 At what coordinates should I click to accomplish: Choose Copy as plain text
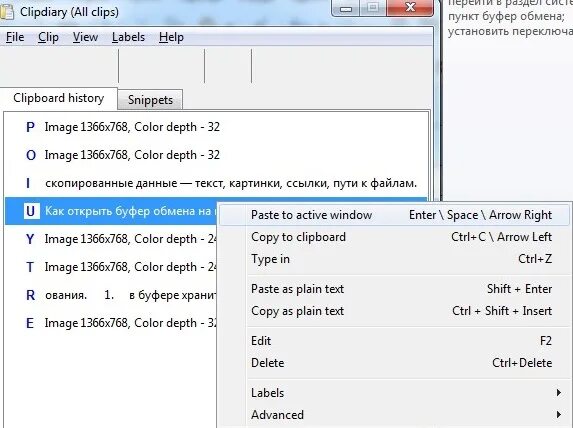tap(394, 311)
